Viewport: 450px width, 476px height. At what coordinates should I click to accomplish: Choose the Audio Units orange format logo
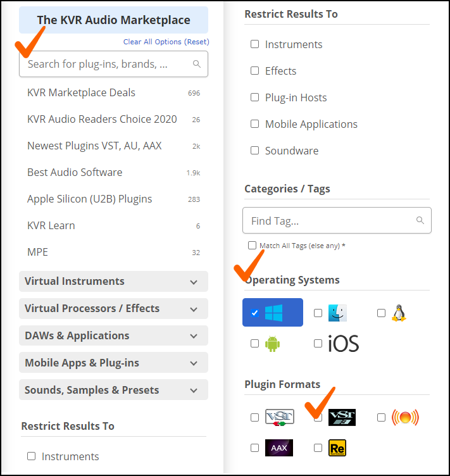coord(405,417)
